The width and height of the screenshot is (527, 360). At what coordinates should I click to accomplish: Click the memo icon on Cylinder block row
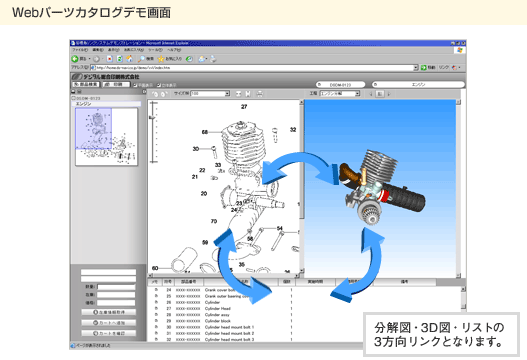coord(156,321)
